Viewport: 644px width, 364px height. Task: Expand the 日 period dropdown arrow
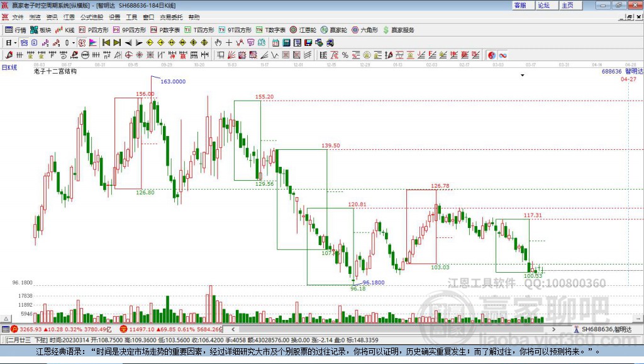coord(15,43)
